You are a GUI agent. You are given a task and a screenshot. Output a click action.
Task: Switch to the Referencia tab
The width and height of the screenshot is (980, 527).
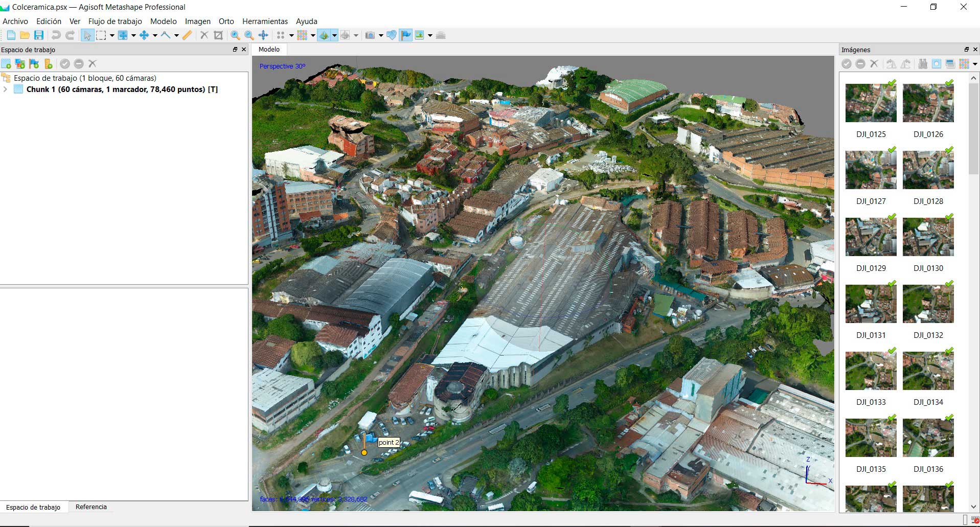click(91, 507)
